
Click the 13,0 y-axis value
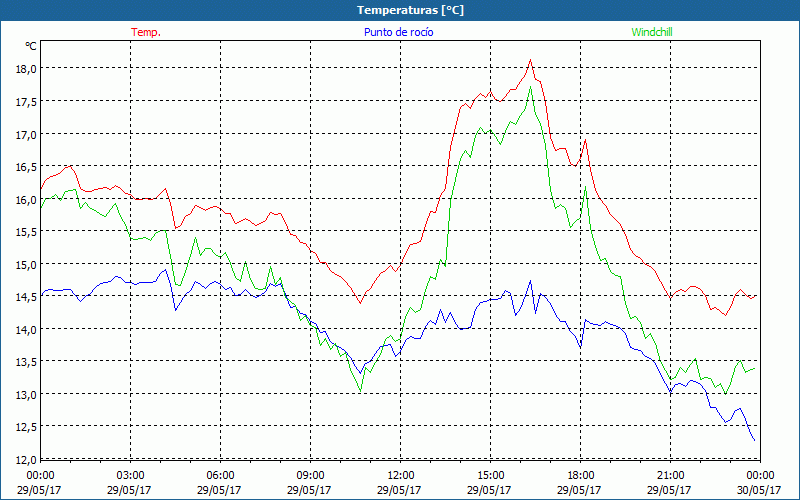(26, 395)
